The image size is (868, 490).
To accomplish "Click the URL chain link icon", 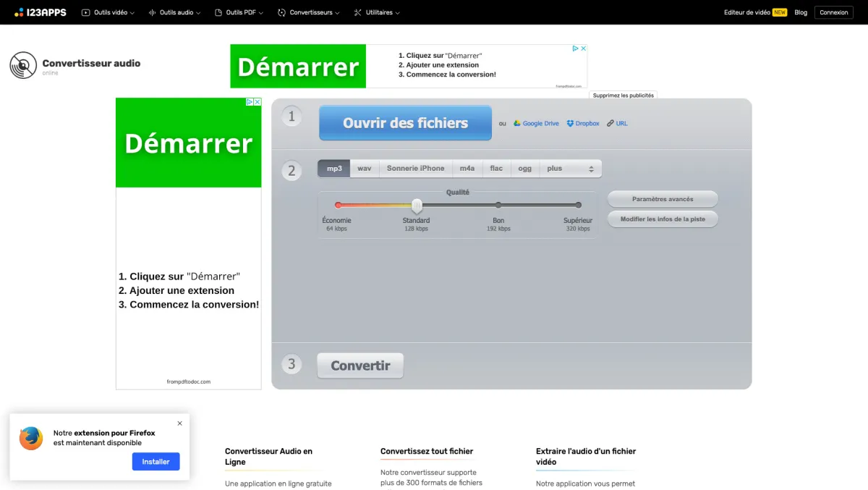I will [617, 124].
